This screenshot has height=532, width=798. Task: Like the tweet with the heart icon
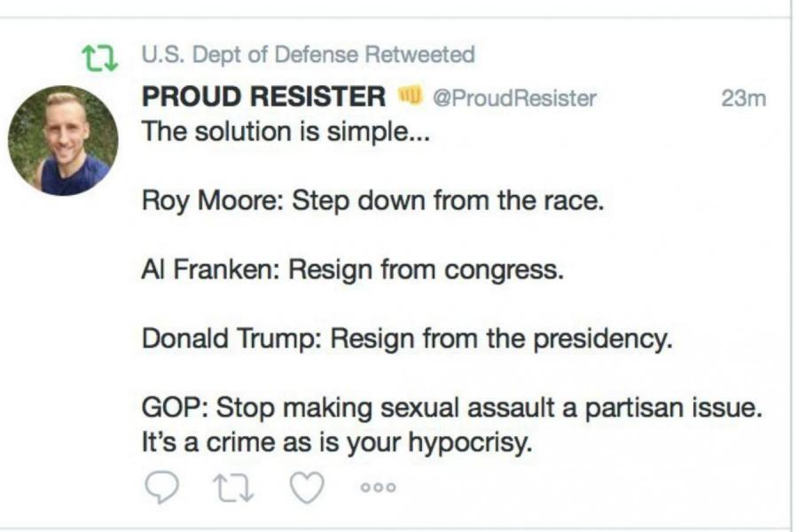306,486
